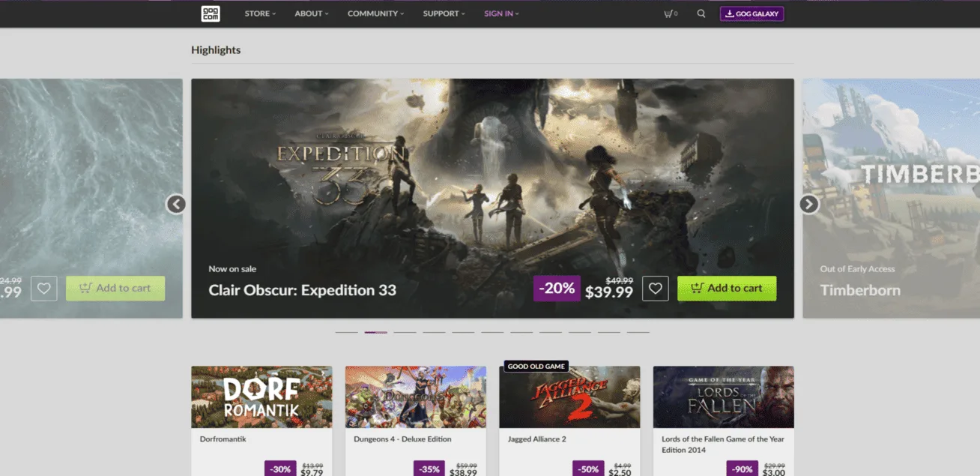Click the Jagged Alliance 2 title text
980x476 pixels.
(x=537, y=439)
